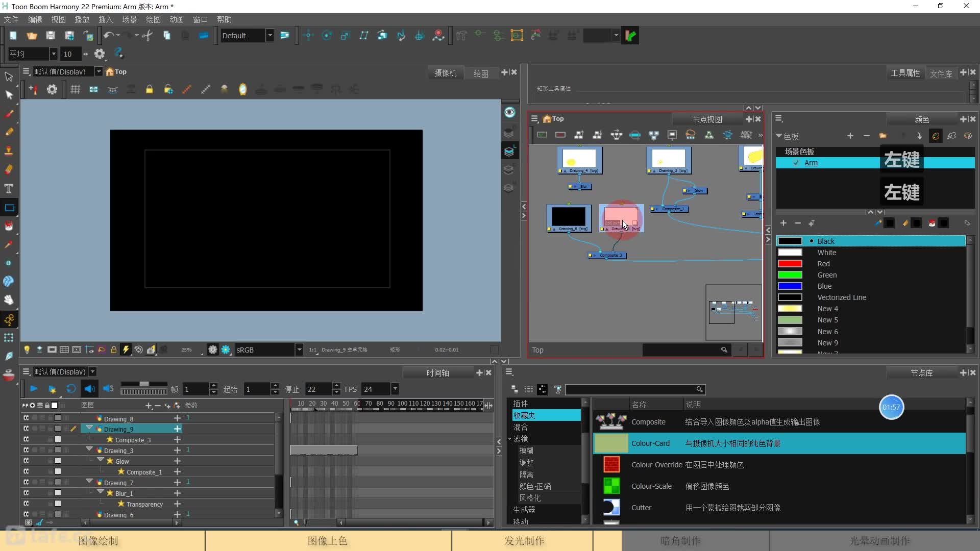Screen dimensions: 980x551
Task: Collapse the 滤镜 category in library
Action: [509, 439]
